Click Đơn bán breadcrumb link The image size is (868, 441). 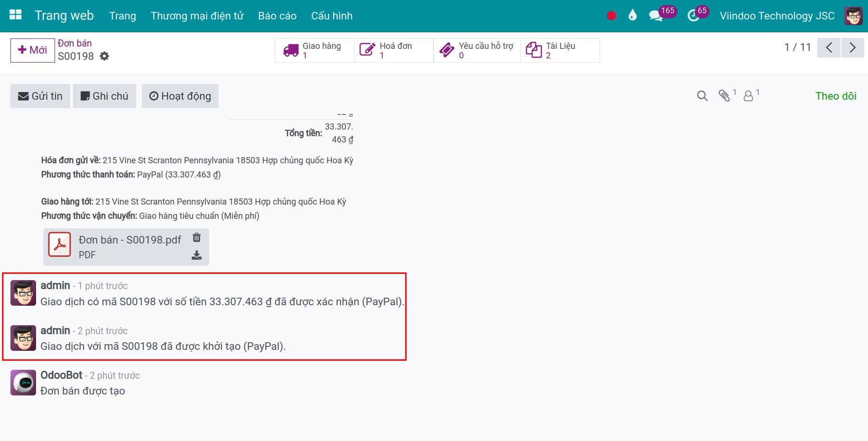74,43
